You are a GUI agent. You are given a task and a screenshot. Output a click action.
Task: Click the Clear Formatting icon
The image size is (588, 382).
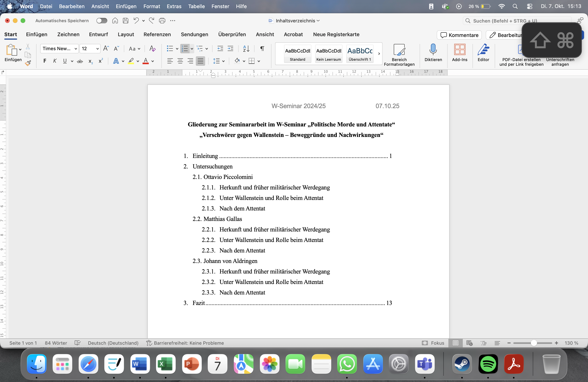tap(152, 49)
